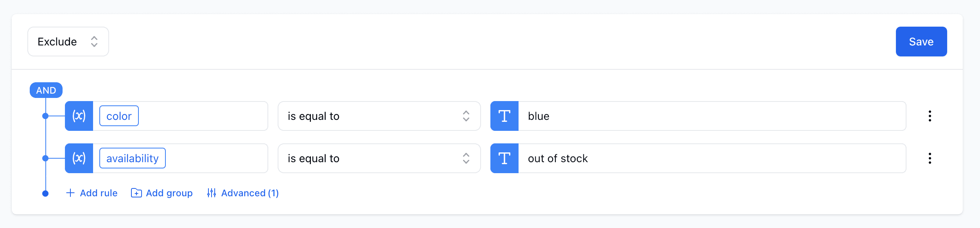Select the text type icon next to blue
Screen dimensions: 980x228
pyautogui.click(x=504, y=116)
